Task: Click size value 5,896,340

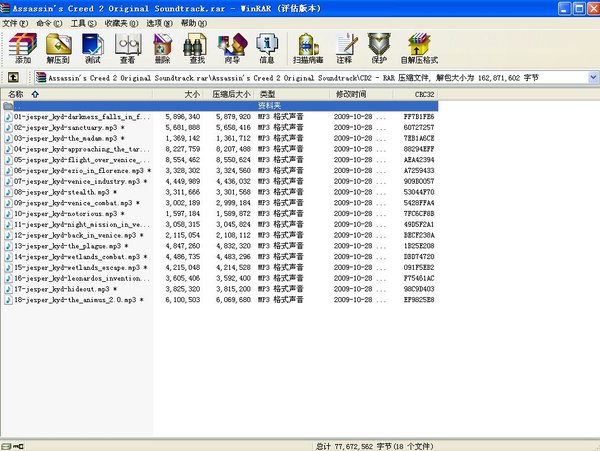Action: tap(183, 117)
